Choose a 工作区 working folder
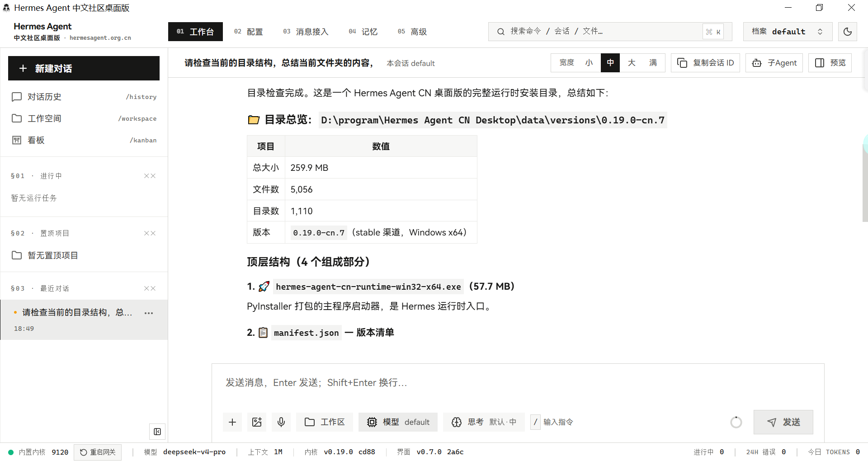The image size is (868, 461). pos(325,422)
